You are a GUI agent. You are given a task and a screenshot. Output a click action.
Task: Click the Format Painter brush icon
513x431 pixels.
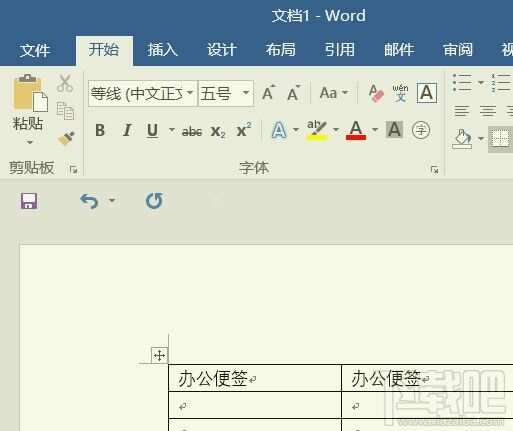click(x=66, y=139)
